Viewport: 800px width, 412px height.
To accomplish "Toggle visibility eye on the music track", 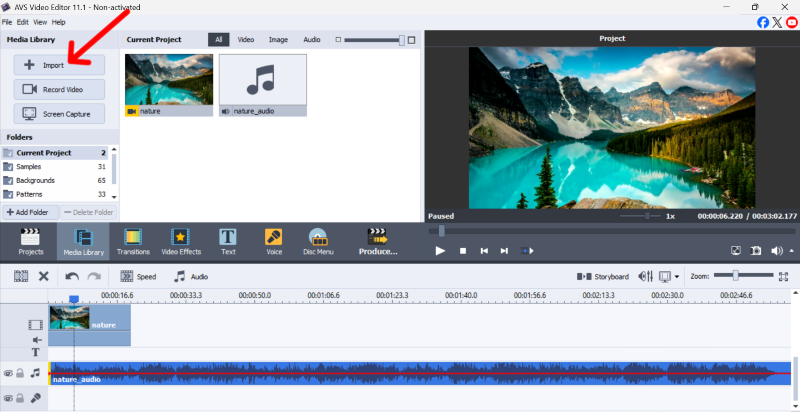I will coord(8,373).
